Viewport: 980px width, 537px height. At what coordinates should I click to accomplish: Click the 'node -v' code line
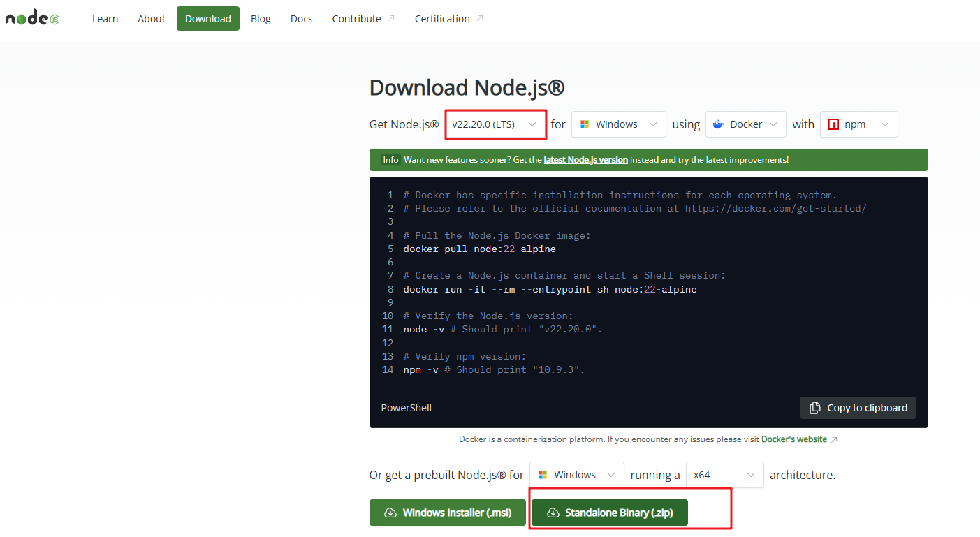tap(503, 329)
